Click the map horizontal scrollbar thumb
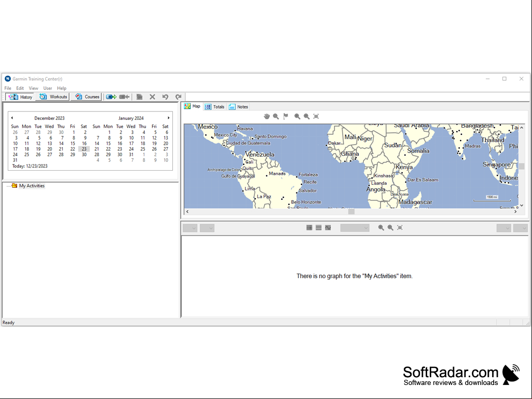The width and height of the screenshot is (532, 399). pyautogui.click(x=351, y=212)
